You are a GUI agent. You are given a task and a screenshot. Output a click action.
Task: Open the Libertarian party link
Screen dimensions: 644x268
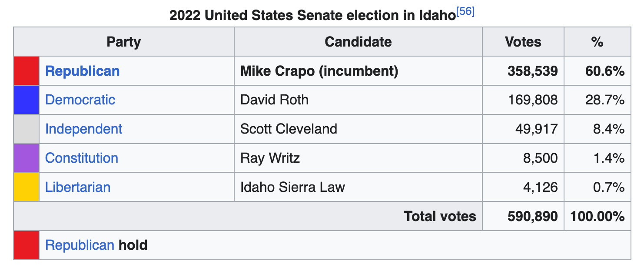pyautogui.click(x=77, y=187)
